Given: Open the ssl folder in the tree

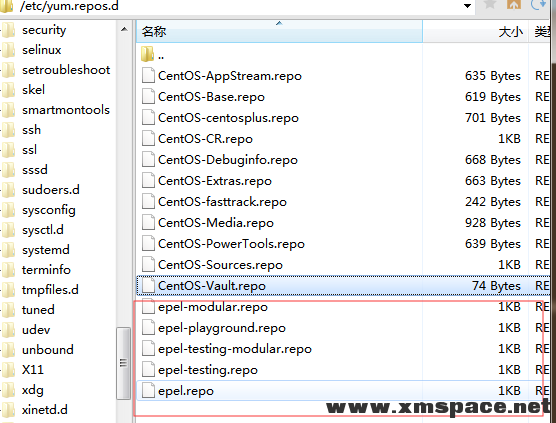Looking at the screenshot, I should 29,150.
